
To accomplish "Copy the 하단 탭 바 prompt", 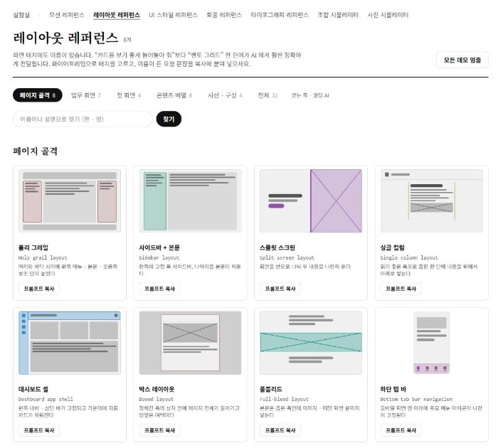I will tap(401, 430).
